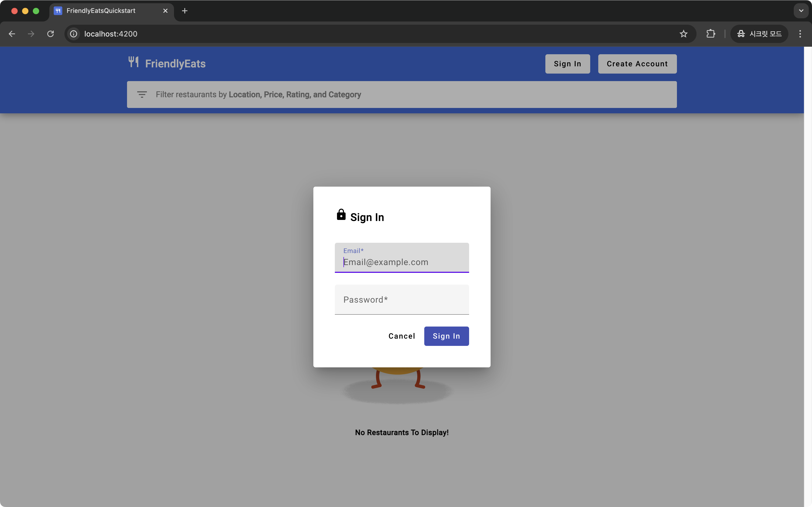Open the extensions puzzle icon
Image resolution: width=812 pixels, height=507 pixels.
tap(711, 34)
